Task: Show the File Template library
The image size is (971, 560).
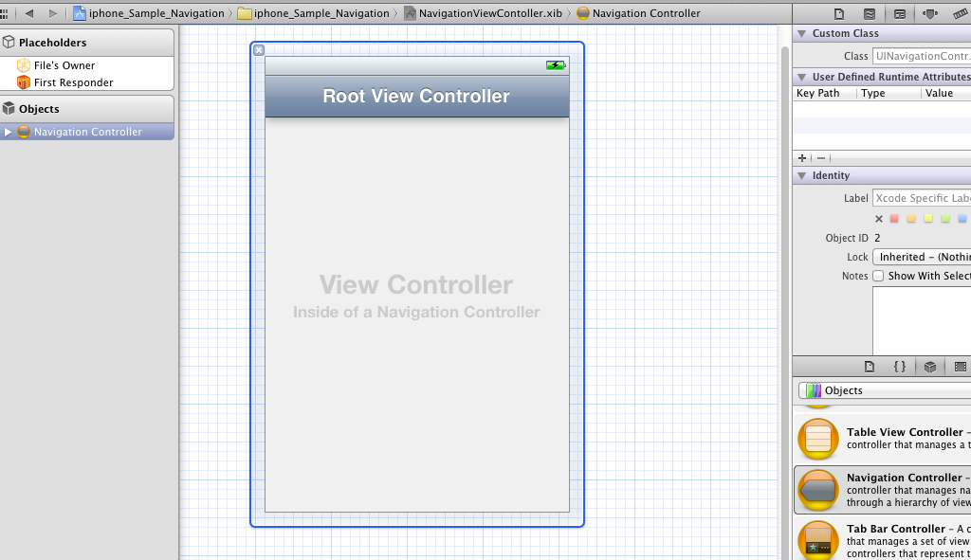Action: [870, 367]
